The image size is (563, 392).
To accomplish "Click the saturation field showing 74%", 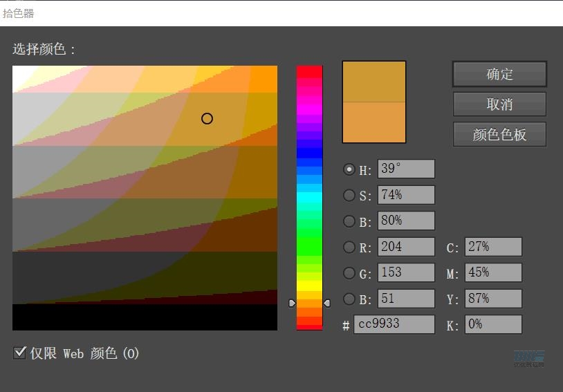I will click(x=406, y=195).
